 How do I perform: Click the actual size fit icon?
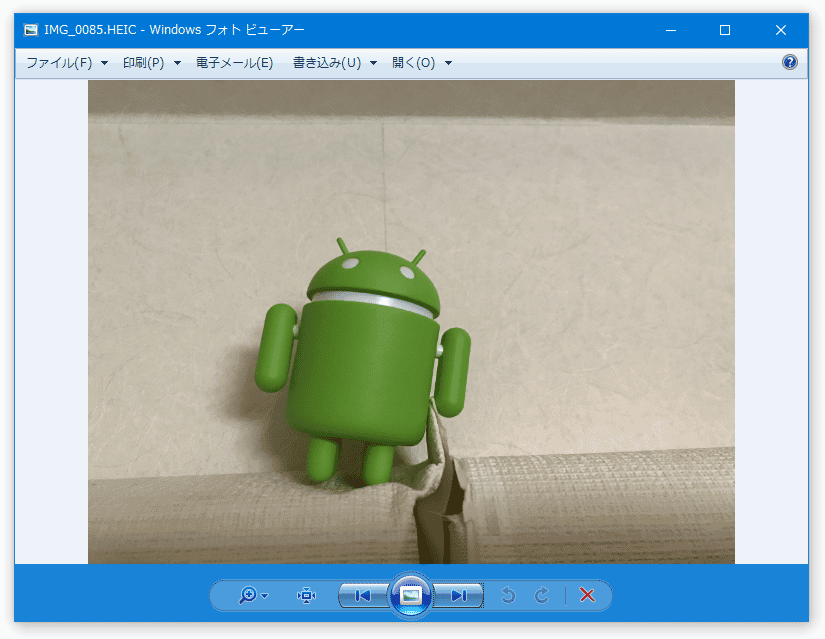pyautogui.click(x=306, y=595)
